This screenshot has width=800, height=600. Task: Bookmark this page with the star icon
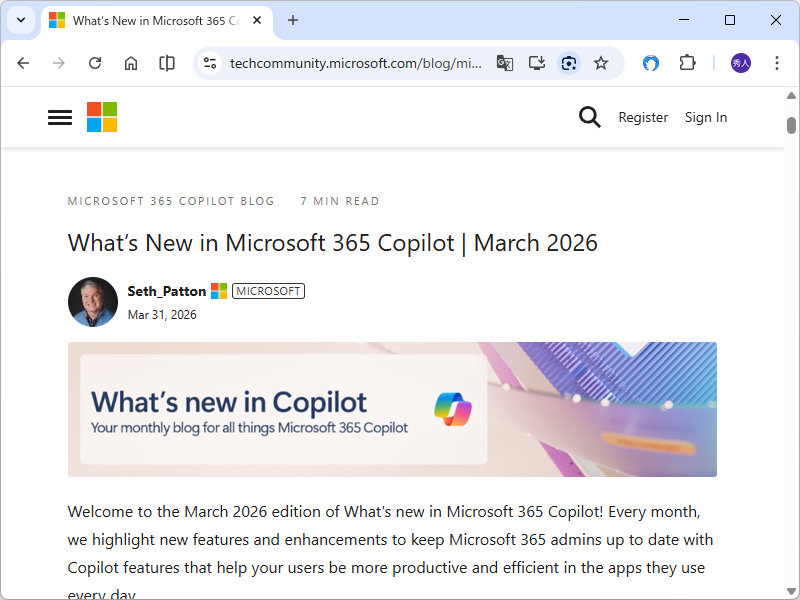tap(601, 63)
